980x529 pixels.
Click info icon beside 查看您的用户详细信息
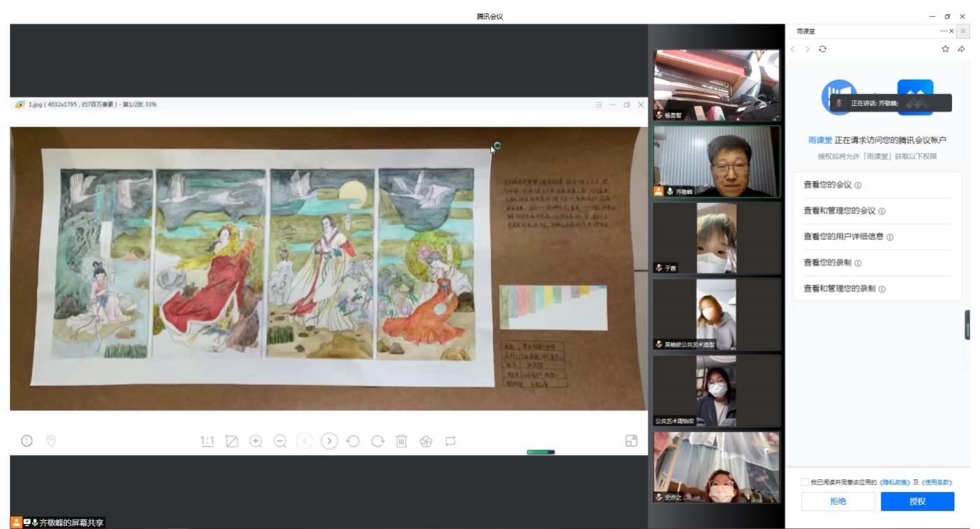[x=890, y=237]
